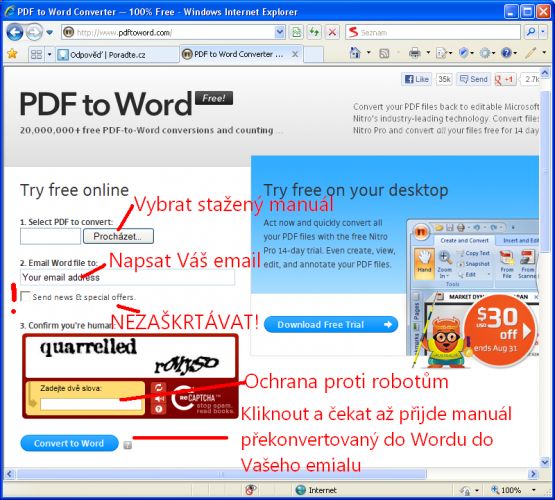The width and height of the screenshot is (555, 500).
Task: Expand the pen icon dropdown arrow
Action: tap(544, 53)
